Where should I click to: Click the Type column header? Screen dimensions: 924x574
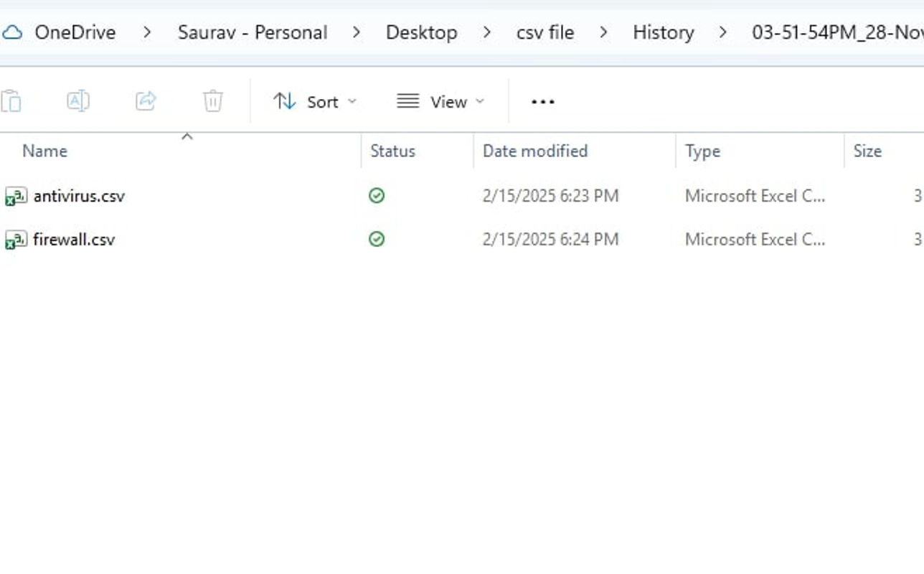(x=702, y=151)
